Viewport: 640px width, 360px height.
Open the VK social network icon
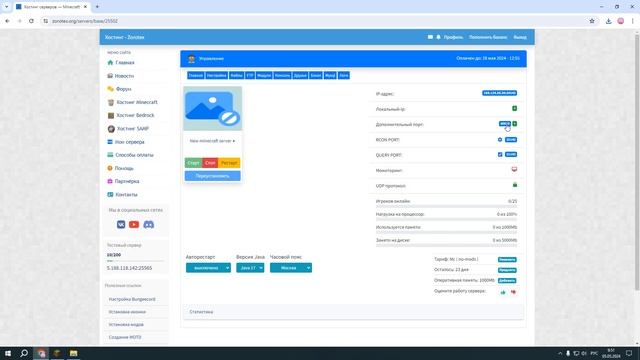(121, 224)
